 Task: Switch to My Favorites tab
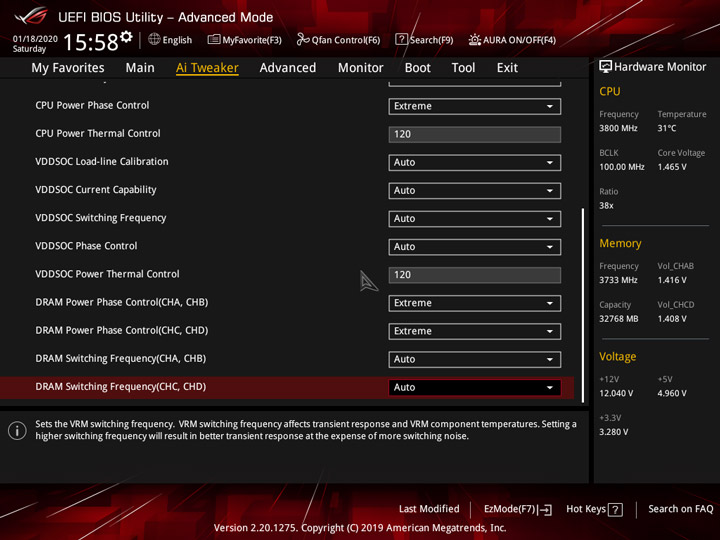click(68, 68)
